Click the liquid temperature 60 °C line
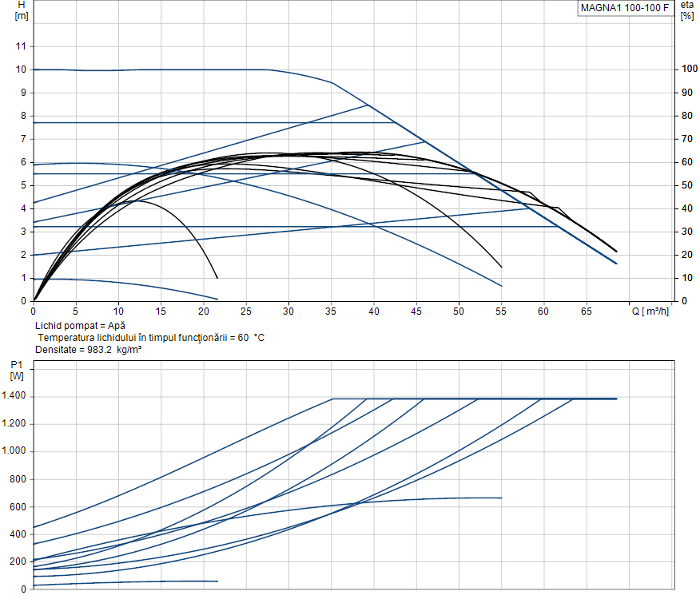 coord(151,338)
